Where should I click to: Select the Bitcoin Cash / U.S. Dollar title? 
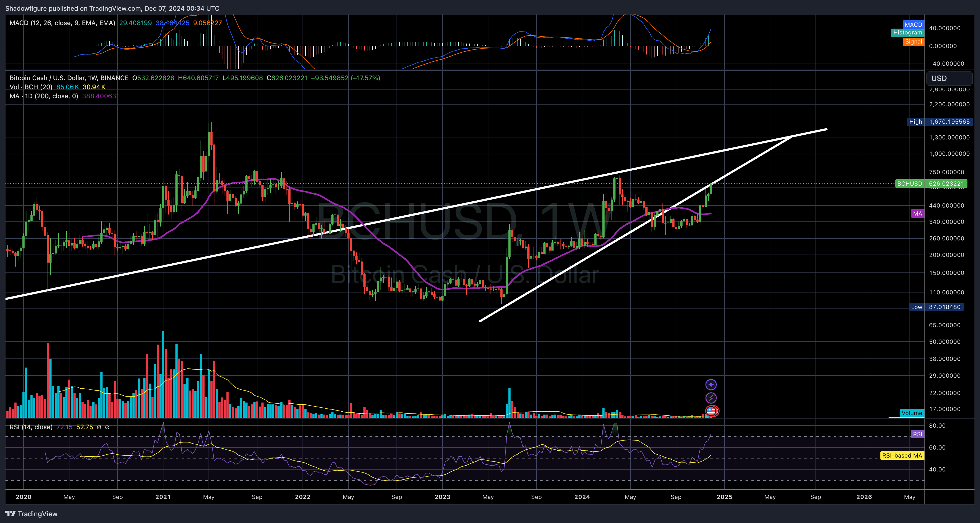[69, 78]
